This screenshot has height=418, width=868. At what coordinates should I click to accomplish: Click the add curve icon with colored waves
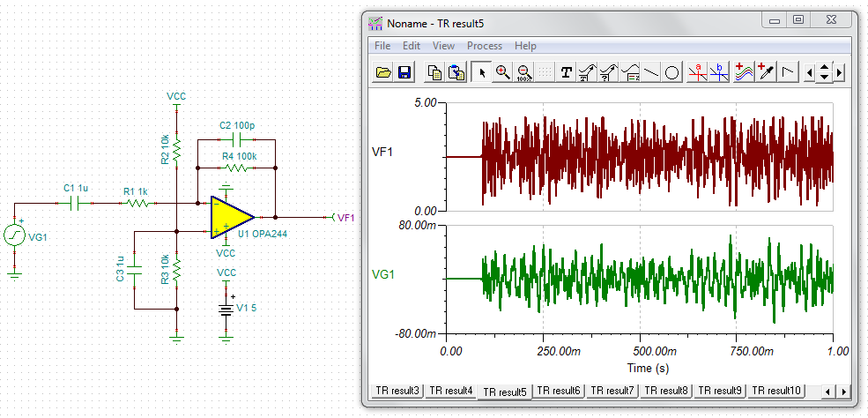point(745,72)
